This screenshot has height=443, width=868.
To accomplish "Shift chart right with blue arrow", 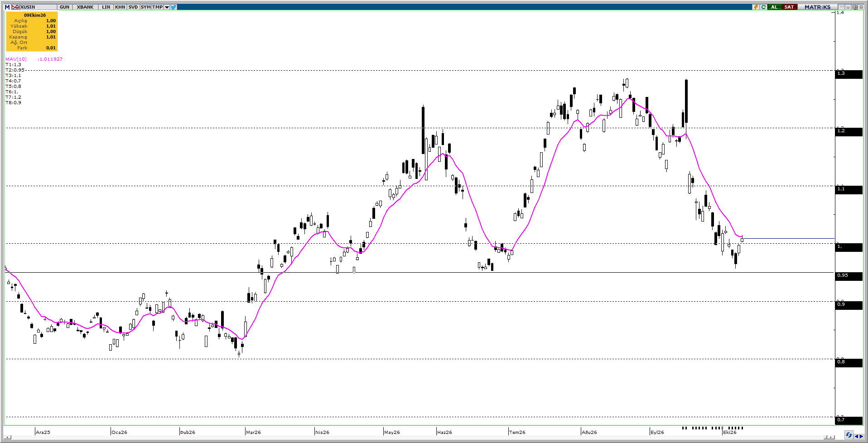I will (861, 436).
